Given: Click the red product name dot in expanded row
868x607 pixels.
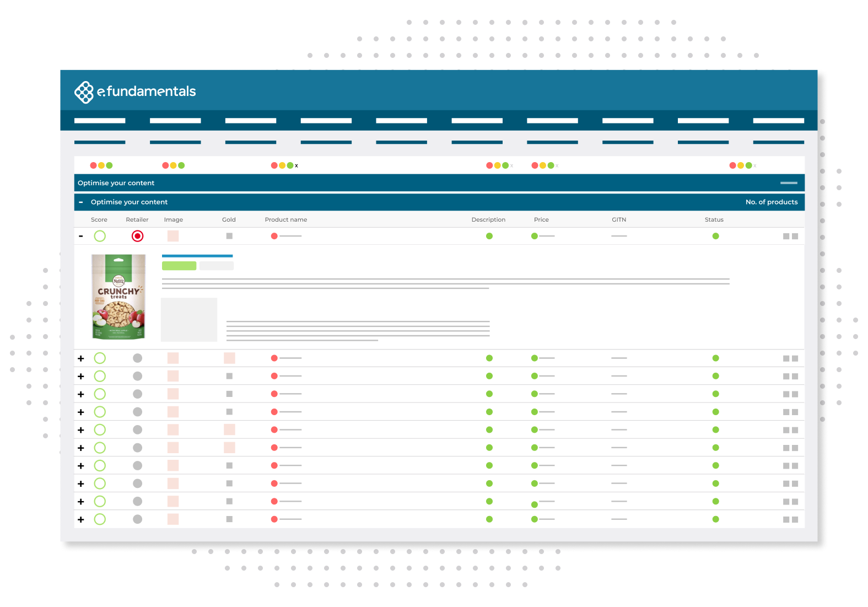Looking at the screenshot, I should pyautogui.click(x=274, y=236).
